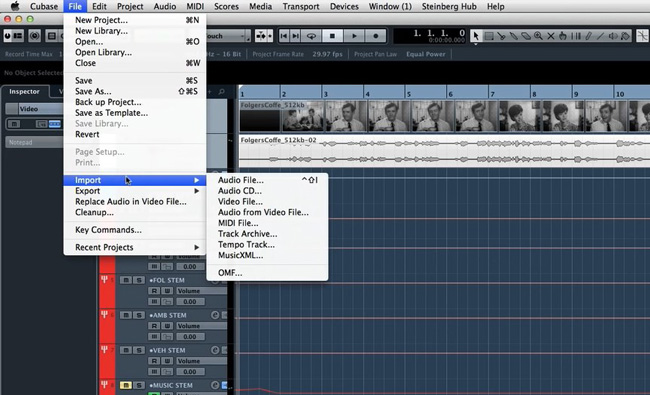Viewport: 650px width, 395px height.
Task: Open the VEH STEM channel settings 'e' icon
Action: pyautogui.click(x=215, y=350)
